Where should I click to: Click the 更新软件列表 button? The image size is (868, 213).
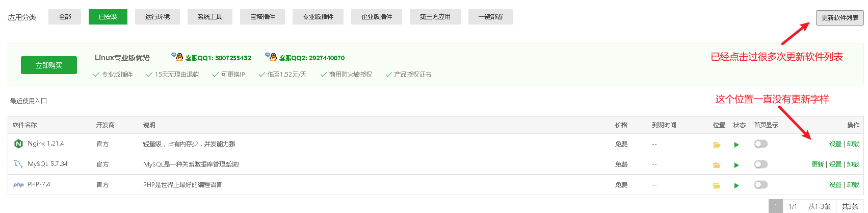(x=840, y=18)
